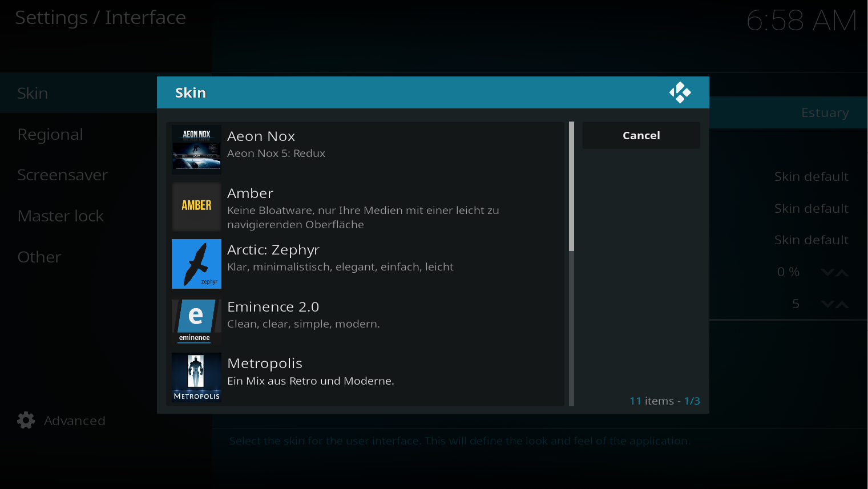The height and width of the screenshot is (489, 868).
Task: Click the Metropolis skin thumbnail
Action: tap(196, 377)
